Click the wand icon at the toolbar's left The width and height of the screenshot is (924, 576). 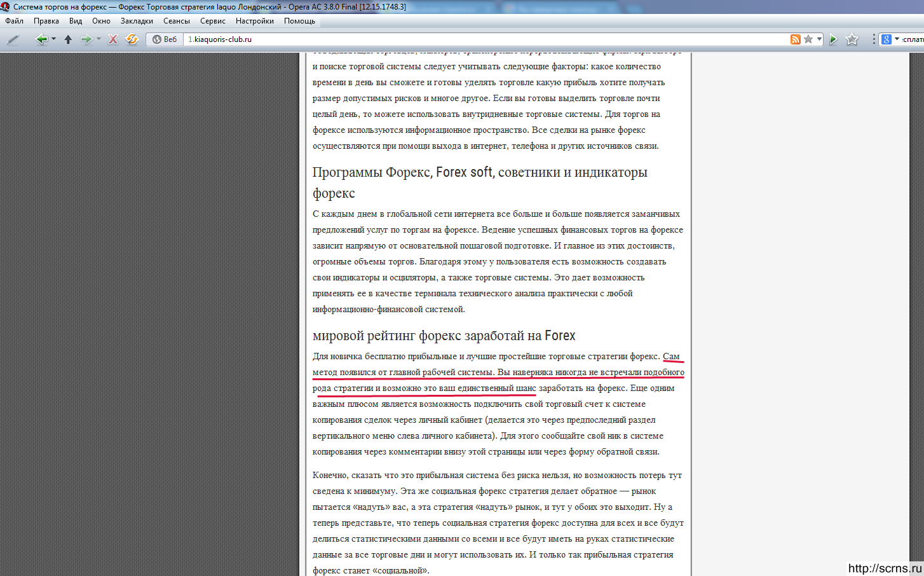tap(13, 39)
